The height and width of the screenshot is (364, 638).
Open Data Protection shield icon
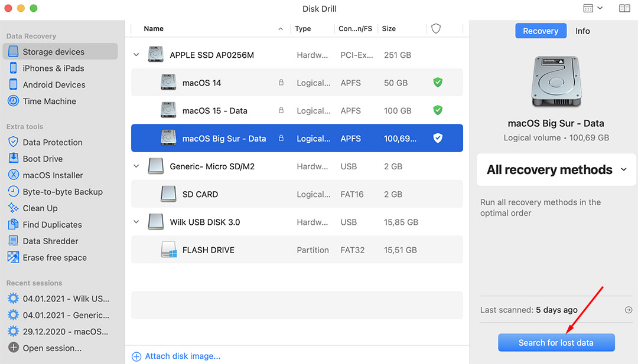coord(14,142)
